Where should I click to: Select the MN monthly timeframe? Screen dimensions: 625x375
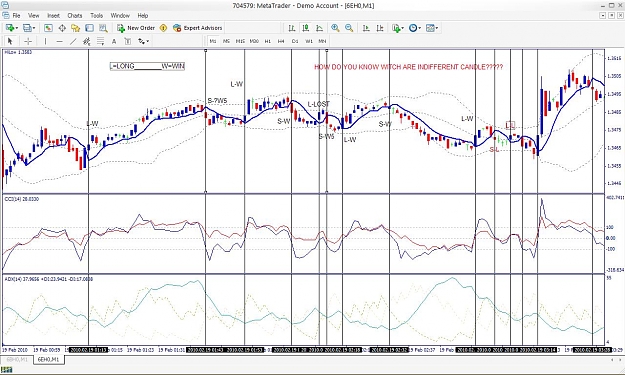[322, 41]
